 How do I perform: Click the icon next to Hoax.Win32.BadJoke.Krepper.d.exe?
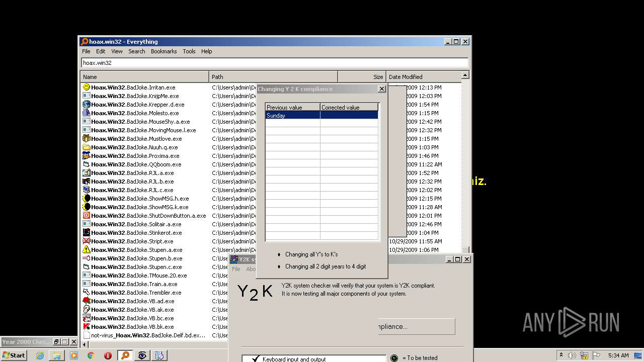coord(87,105)
